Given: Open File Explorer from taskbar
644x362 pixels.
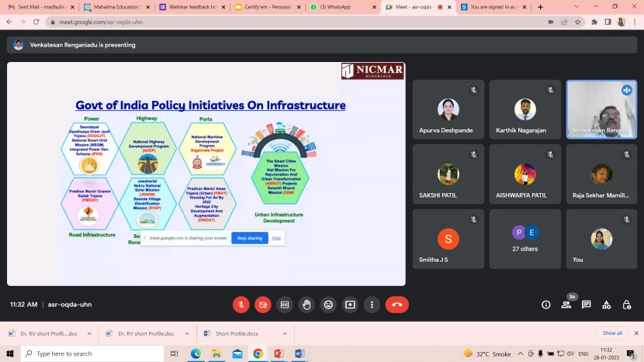Looking at the screenshot, I should point(216,353).
